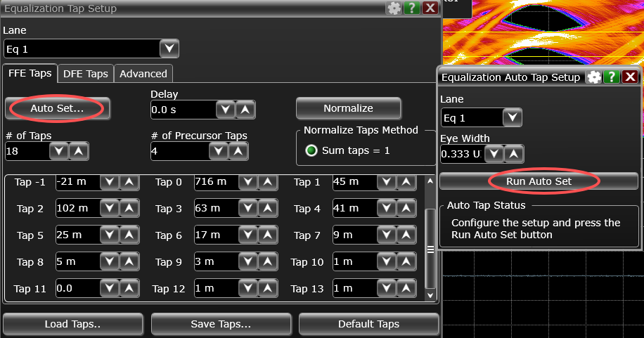644x338 pixels.
Task: Increase Tap 9 value
Action: tap(268, 262)
